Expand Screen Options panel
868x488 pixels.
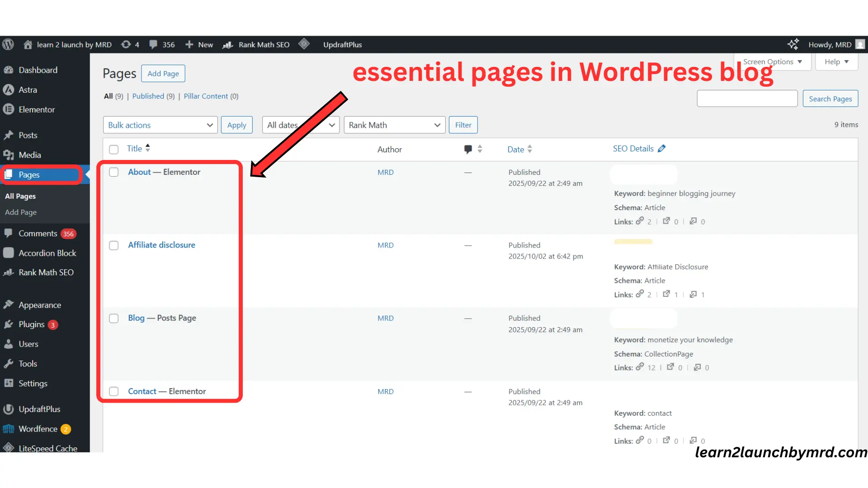[773, 62]
